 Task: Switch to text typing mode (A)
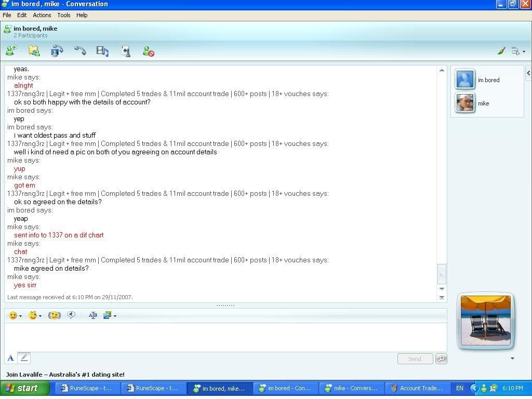[10, 358]
